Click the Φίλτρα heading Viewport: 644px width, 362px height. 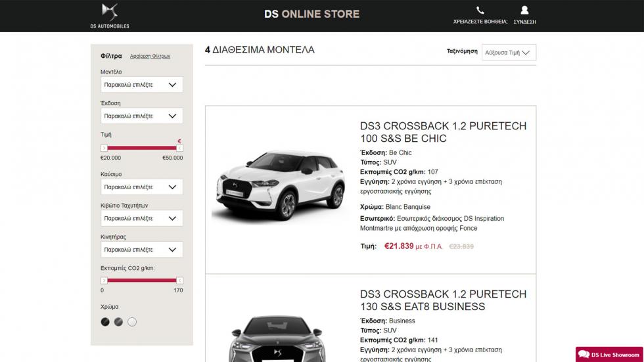pyautogui.click(x=111, y=56)
